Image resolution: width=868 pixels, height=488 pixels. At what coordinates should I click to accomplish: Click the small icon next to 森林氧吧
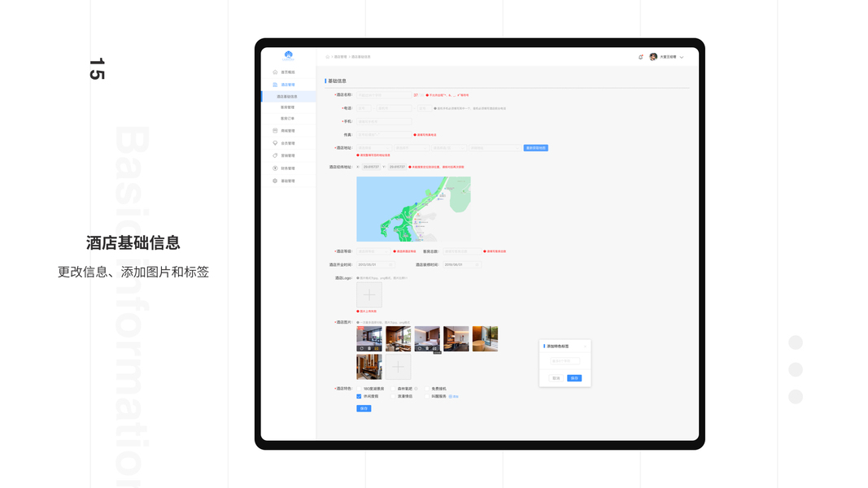pos(416,389)
